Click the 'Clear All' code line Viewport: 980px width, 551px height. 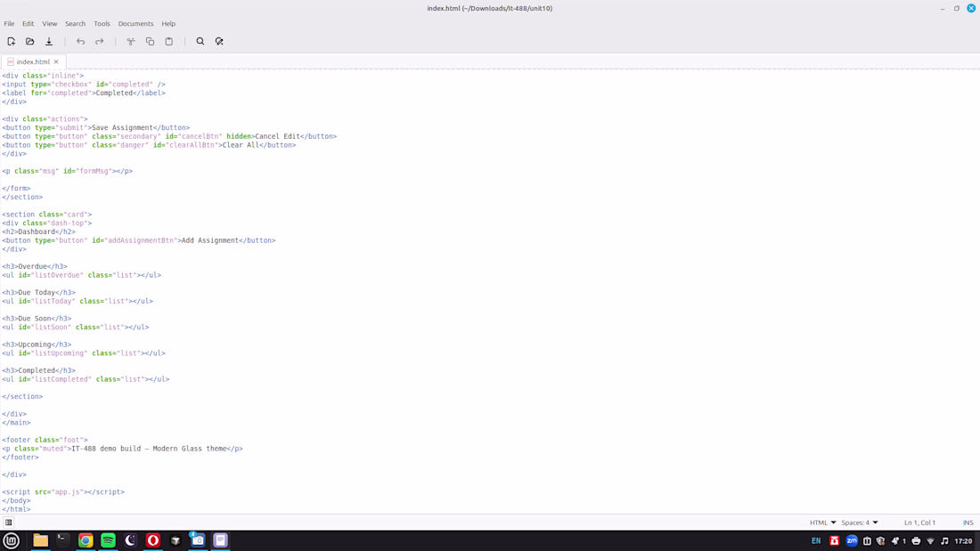[149, 145]
